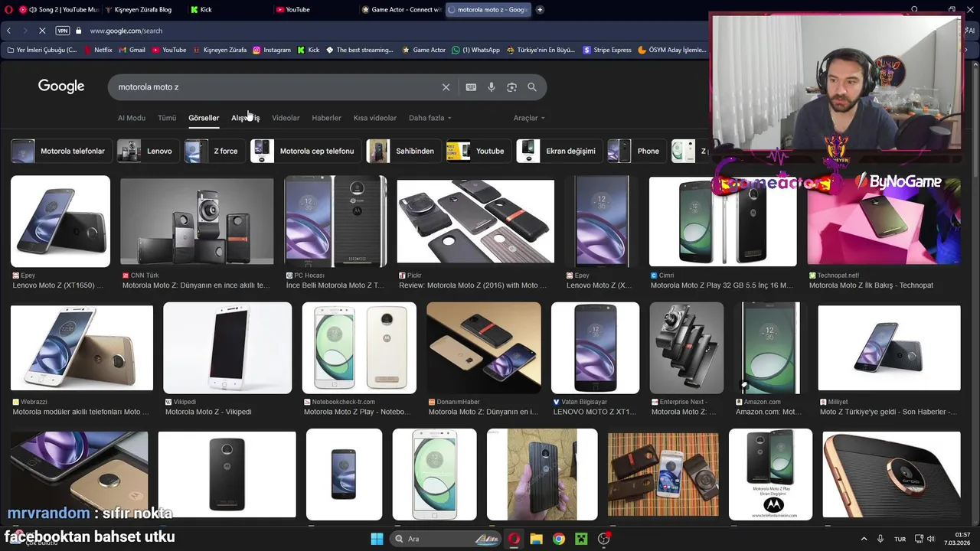Image resolution: width=980 pixels, height=551 pixels.
Task: Filter by Ekran değişimi chip
Action: click(x=558, y=151)
